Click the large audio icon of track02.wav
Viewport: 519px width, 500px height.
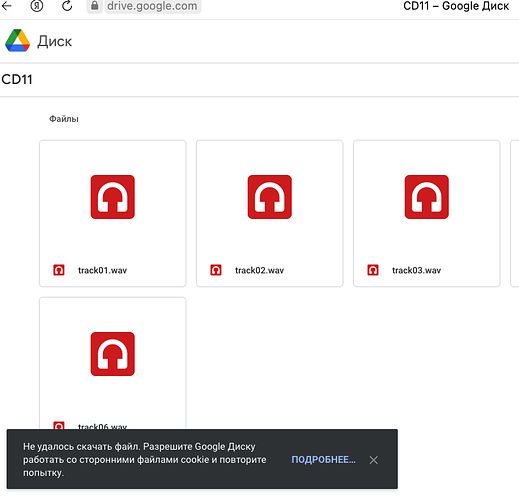coord(270,197)
